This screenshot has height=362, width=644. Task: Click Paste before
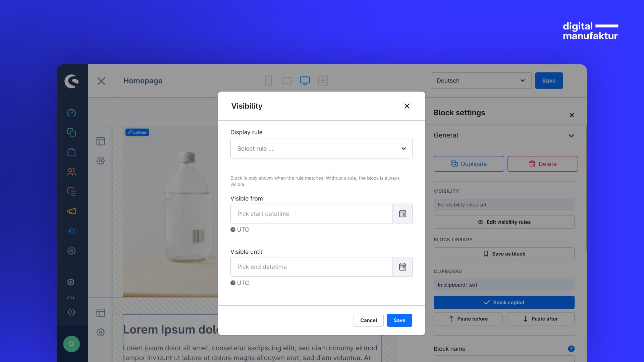point(468,319)
